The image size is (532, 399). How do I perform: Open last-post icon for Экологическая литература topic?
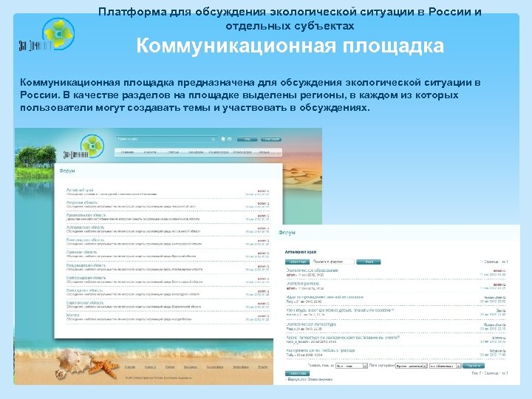[504, 325]
